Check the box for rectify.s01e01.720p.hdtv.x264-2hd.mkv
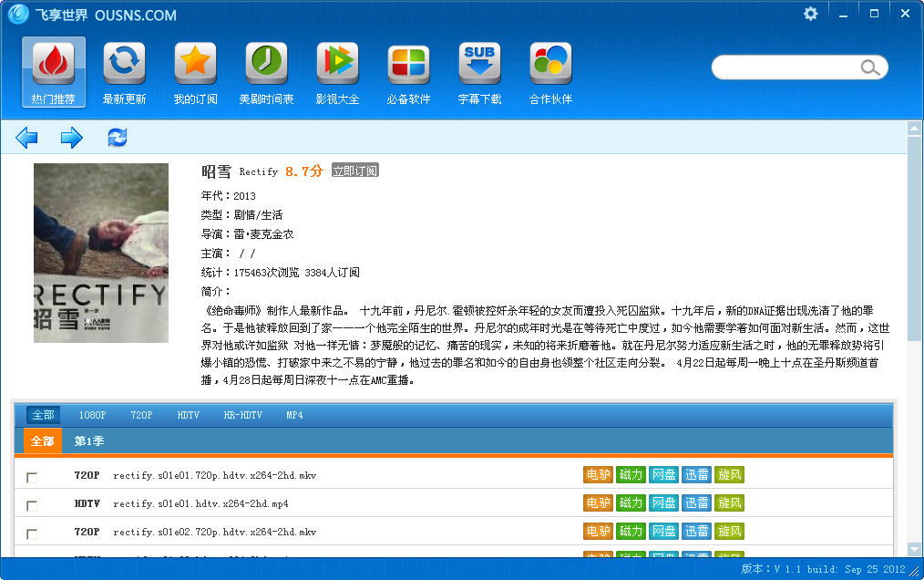The width and height of the screenshot is (924, 580). [x=32, y=477]
